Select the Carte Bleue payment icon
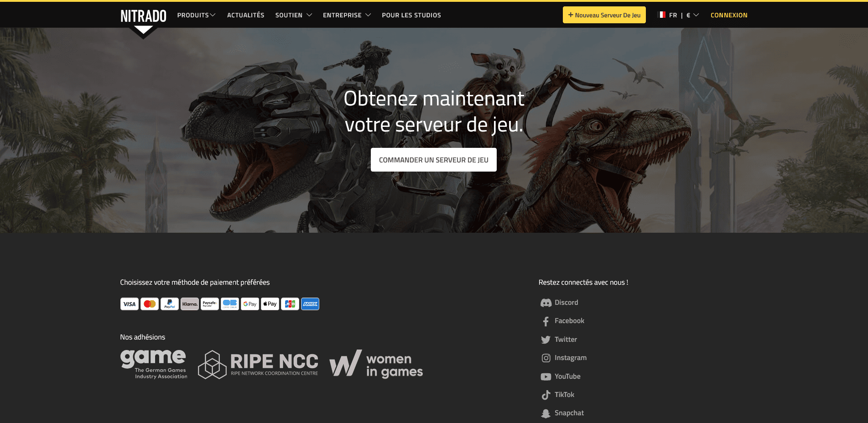The height and width of the screenshot is (423, 868). pyautogui.click(x=230, y=304)
